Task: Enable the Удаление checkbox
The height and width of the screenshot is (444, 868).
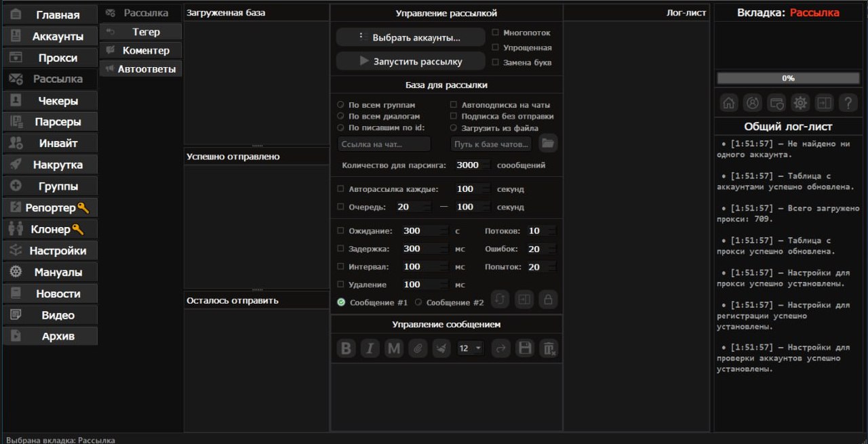Action: [340, 285]
